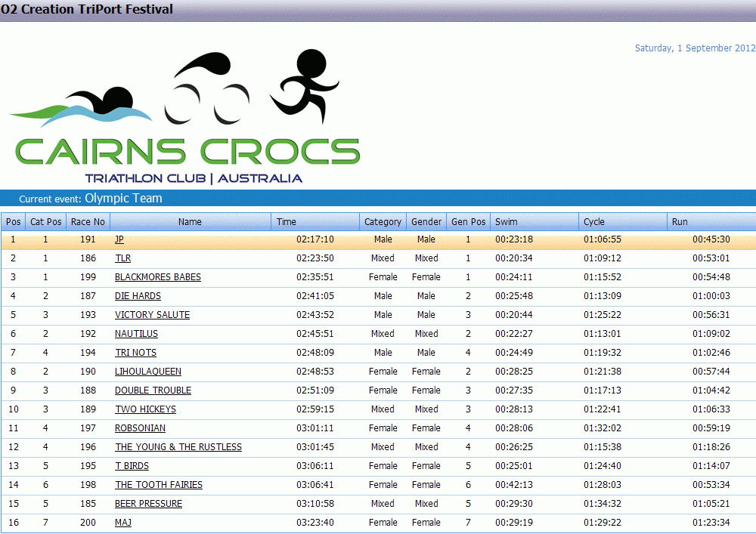Open THE YOUNG & THE RUSTLESS link
This screenshot has width=756, height=534.
click(178, 447)
